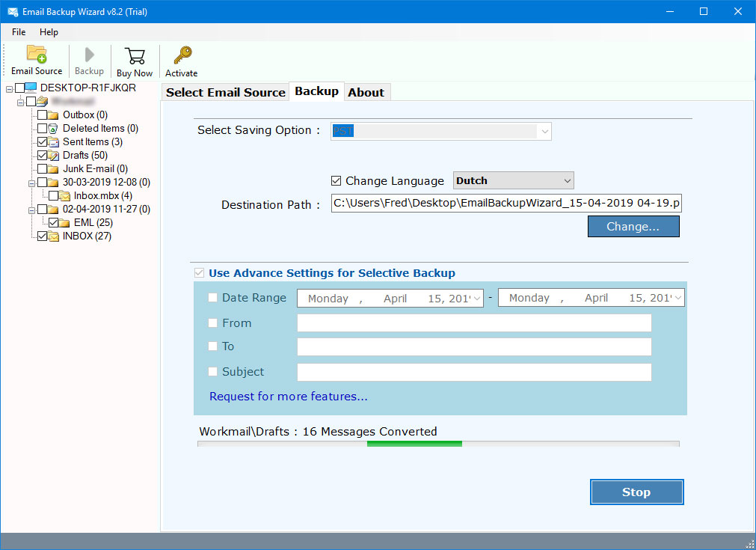Open Buy Now shopping cart icon
Screen dimensions: 756x550
click(x=135, y=56)
